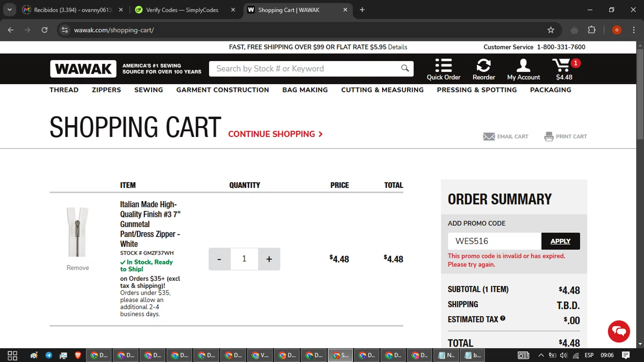The width and height of the screenshot is (644, 362).
Task: Click the zipper product thumbnail
Action: pos(77,232)
